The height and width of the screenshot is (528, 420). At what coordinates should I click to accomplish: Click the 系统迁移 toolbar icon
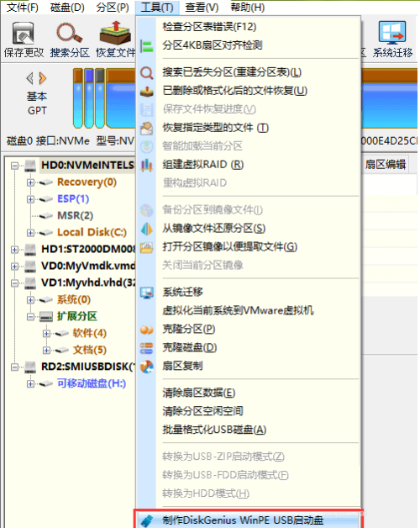click(x=392, y=33)
